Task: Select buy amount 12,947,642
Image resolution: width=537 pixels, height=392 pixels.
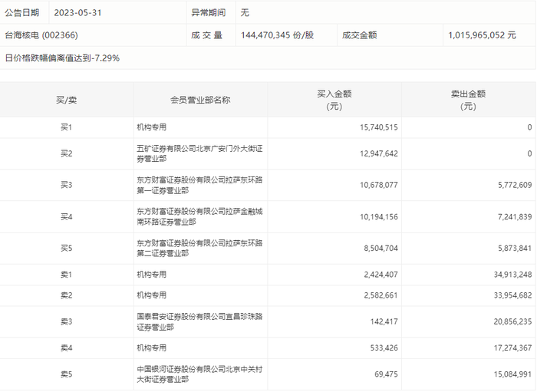Action: (x=379, y=153)
